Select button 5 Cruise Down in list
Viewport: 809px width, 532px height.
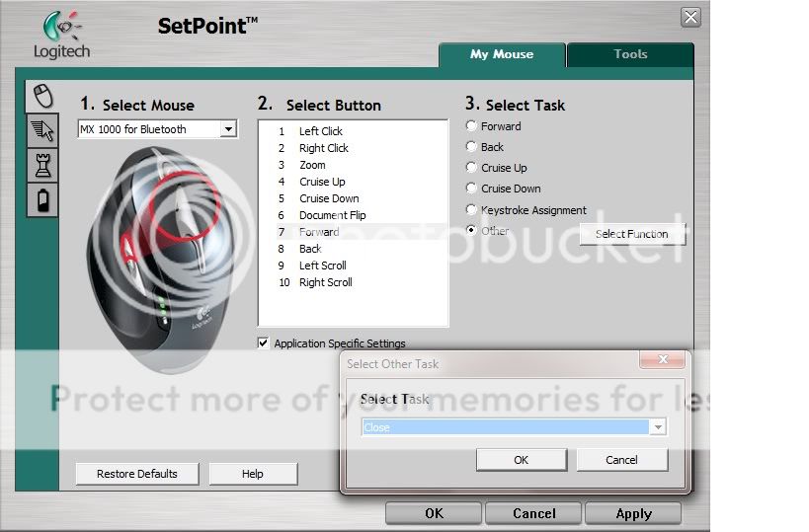coord(354,198)
